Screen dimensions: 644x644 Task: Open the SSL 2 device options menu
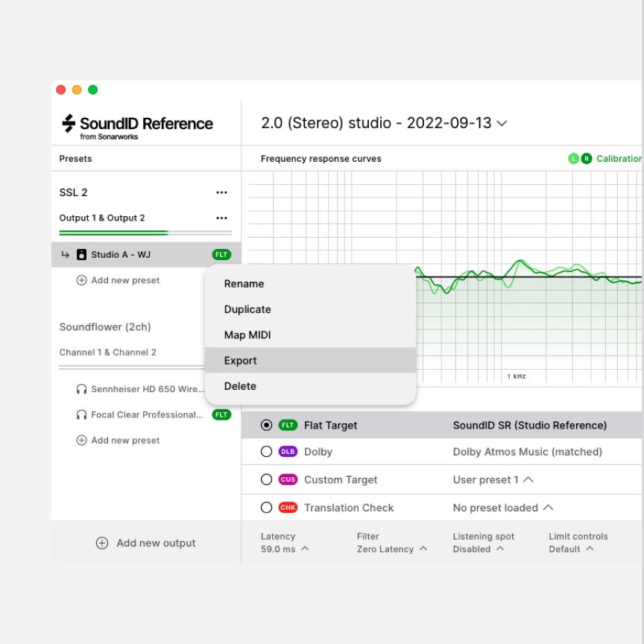(221, 192)
